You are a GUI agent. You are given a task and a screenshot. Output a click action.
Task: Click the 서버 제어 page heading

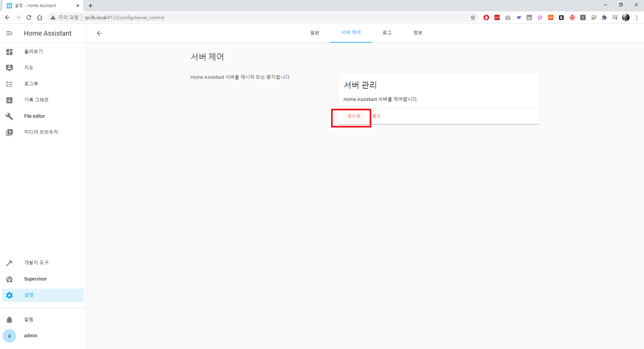(207, 57)
